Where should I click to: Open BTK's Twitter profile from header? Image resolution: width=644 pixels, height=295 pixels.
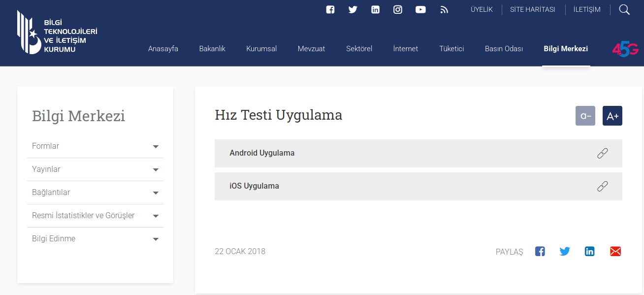[353, 9]
